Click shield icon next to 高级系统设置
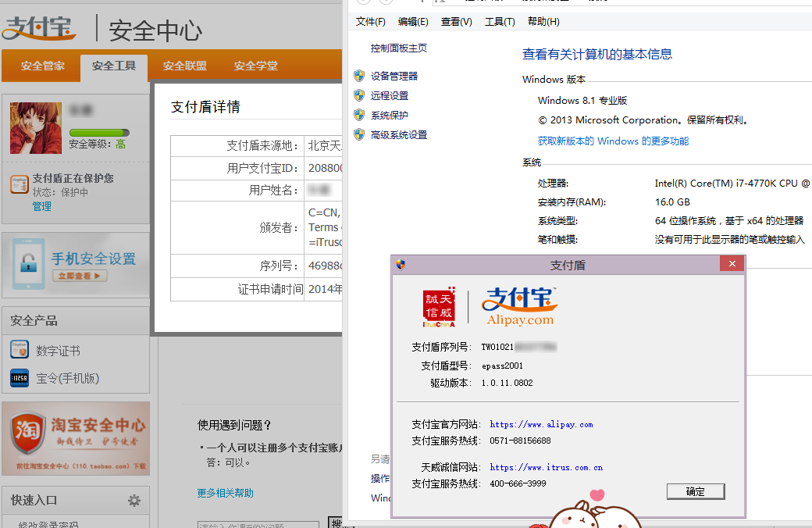 pos(359,134)
